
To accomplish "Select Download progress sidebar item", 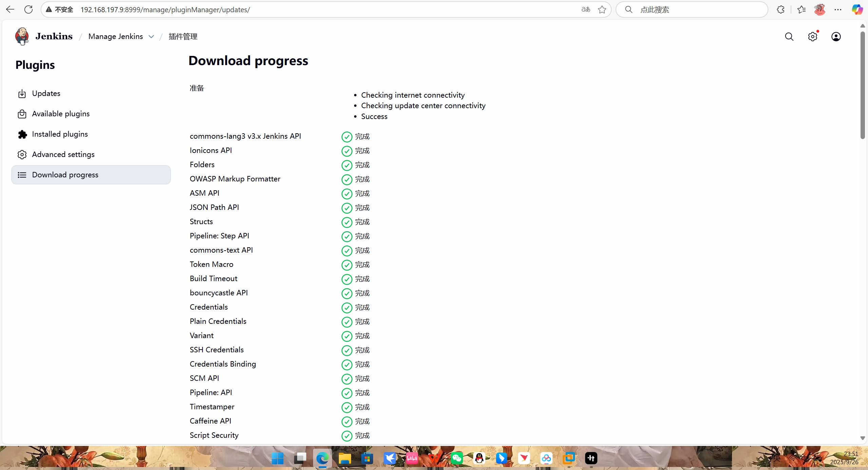I will [91, 175].
